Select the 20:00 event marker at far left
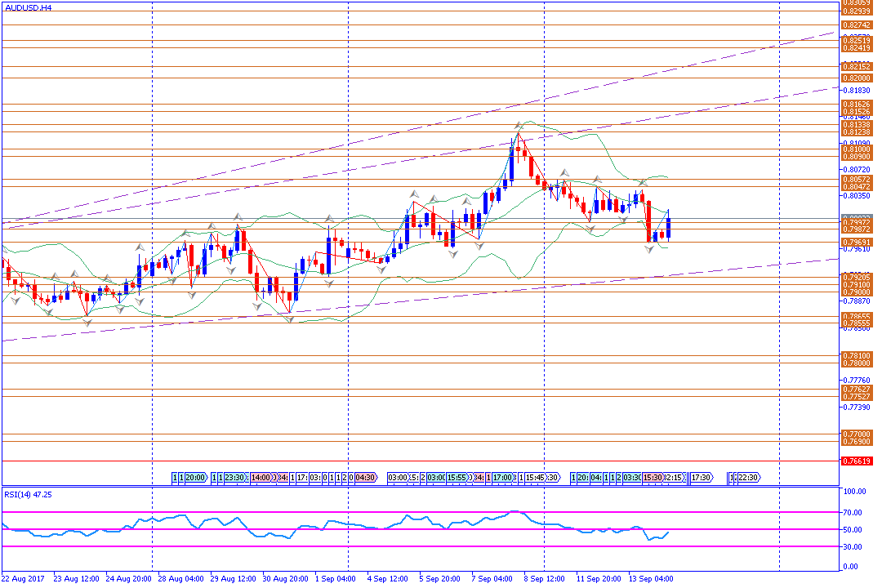This screenshot has height=588, width=882. 195,477
